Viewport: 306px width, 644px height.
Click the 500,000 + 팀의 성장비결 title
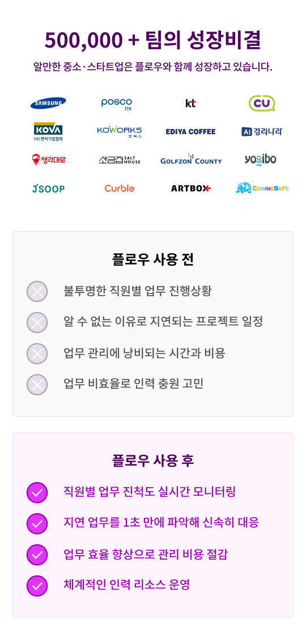153,40
